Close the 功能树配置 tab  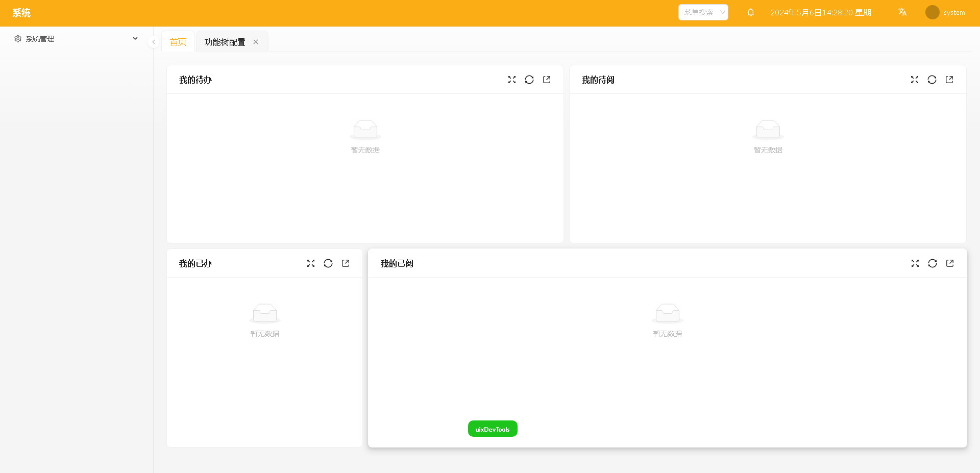[256, 42]
